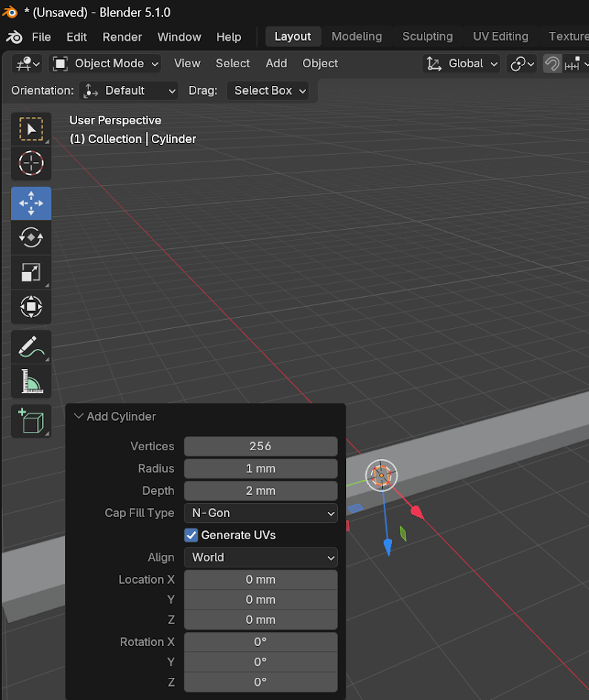Image resolution: width=589 pixels, height=700 pixels.
Task: Open the Align World dropdown
Action: 260,558
